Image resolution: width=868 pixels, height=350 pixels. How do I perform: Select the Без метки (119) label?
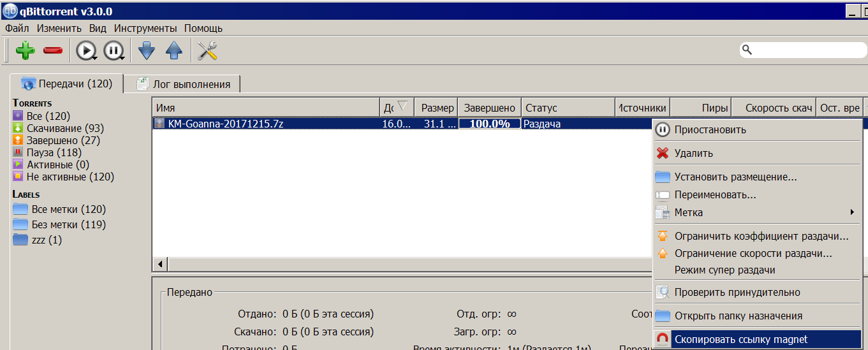coord(59,224)
